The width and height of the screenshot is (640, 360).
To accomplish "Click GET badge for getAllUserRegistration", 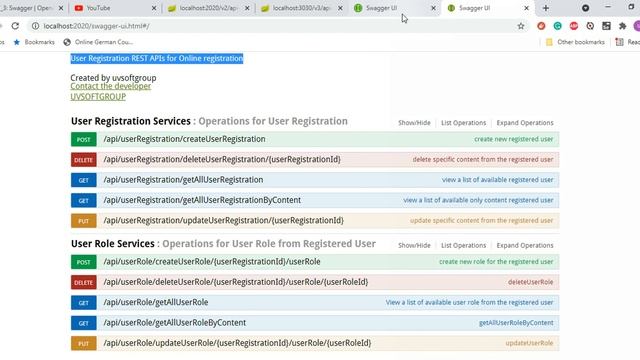I will coord(84,180).
